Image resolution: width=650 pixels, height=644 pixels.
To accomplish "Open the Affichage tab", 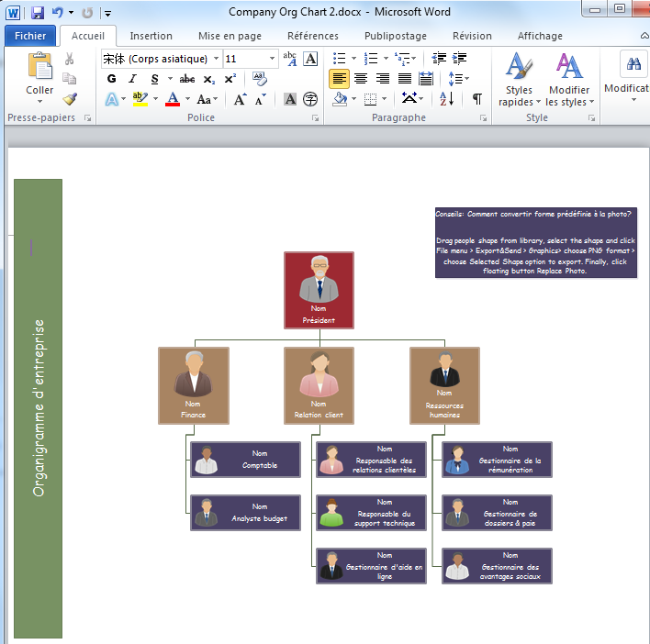I will [x=540, y=36].
